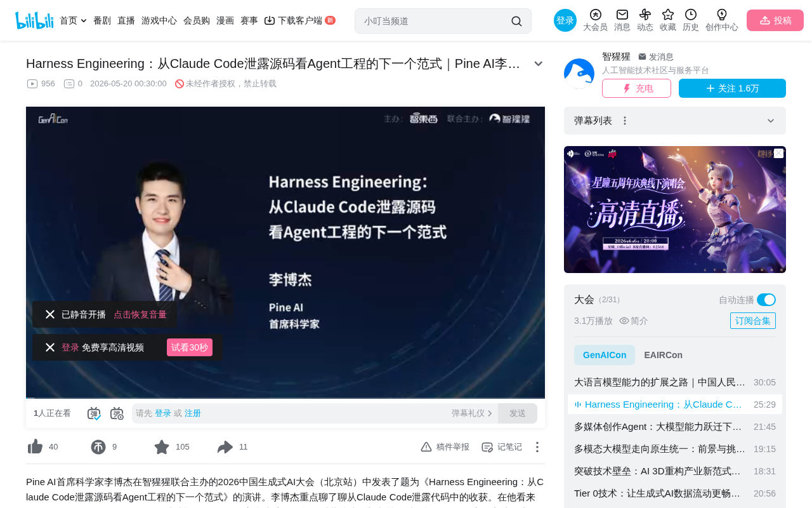
Task: Open 弹幕礼仪 chevron link
Action: pyautogui.click(x=472, y=413)
